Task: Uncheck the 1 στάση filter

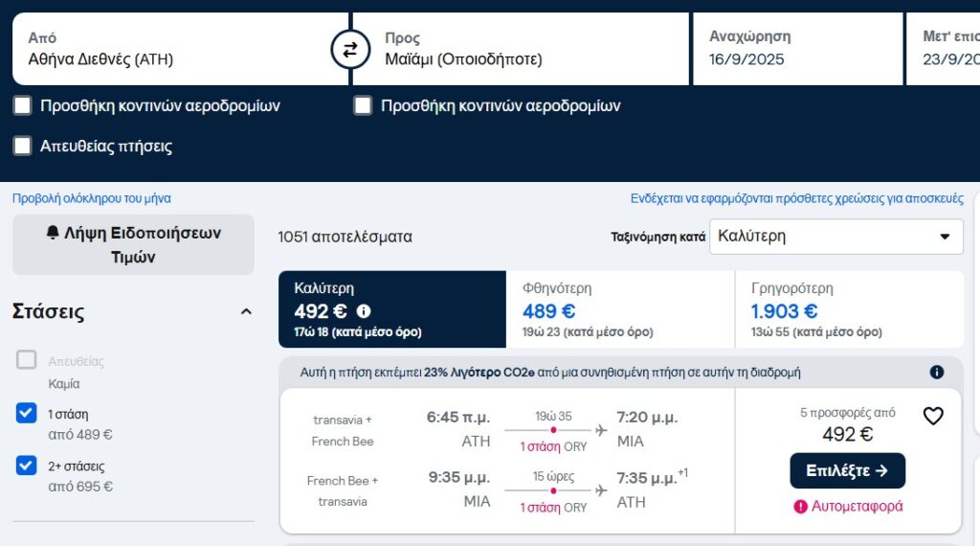Action: click(x=26, y=413)
